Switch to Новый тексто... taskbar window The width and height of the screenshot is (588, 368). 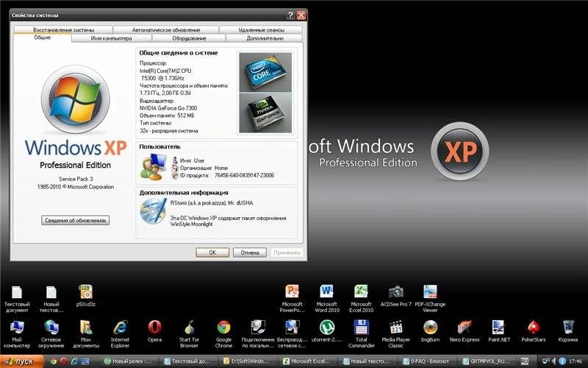pos(367,361)
